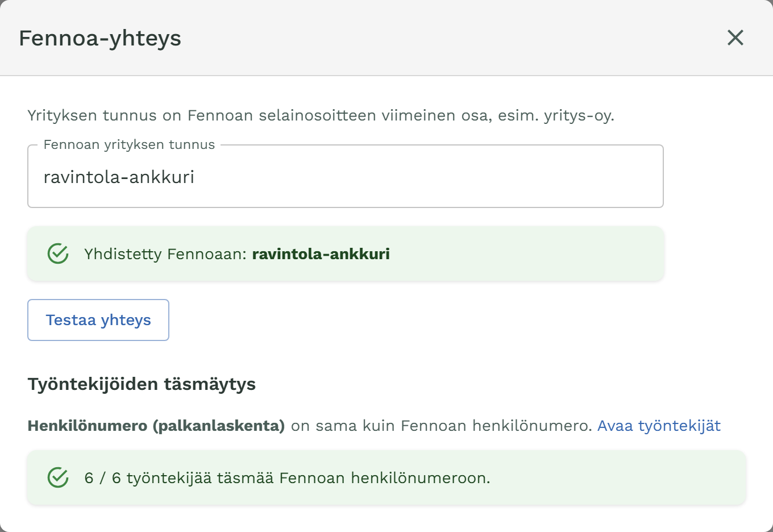Close the Fennoa-yhteys dialog
The image size is (773, 532).
(x=735, y=38)
